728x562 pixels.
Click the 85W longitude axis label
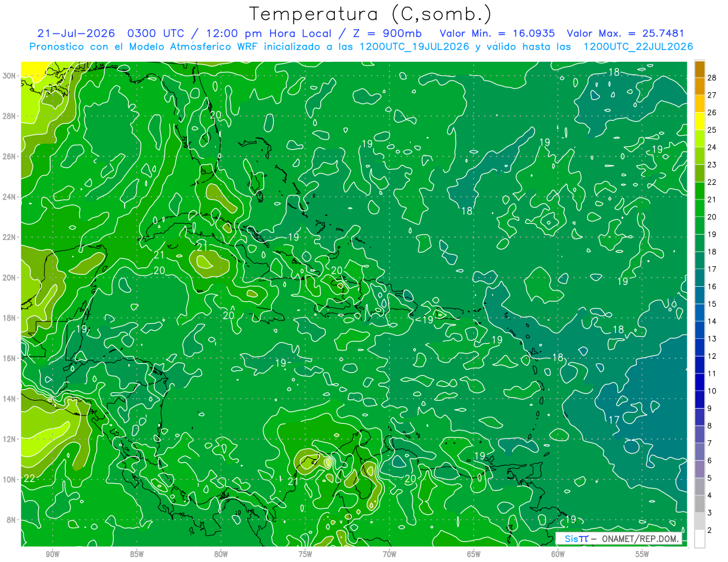click(x=136, y=554)
